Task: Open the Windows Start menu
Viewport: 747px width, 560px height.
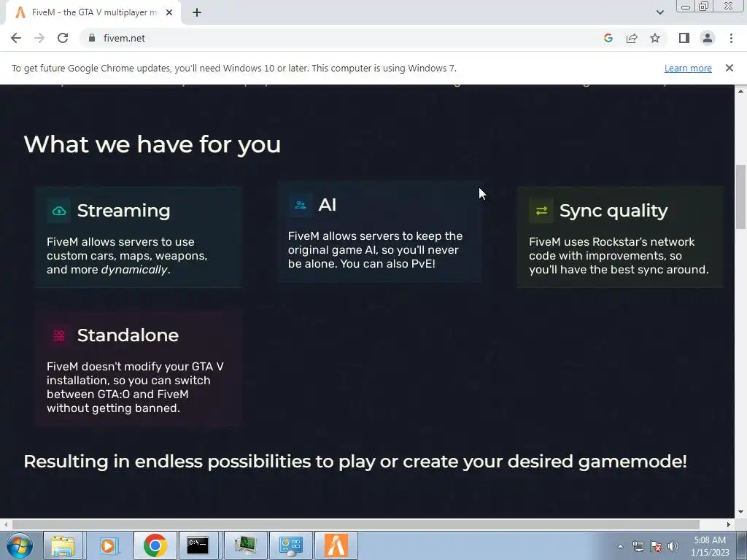Action: click(x=20, y=545)
